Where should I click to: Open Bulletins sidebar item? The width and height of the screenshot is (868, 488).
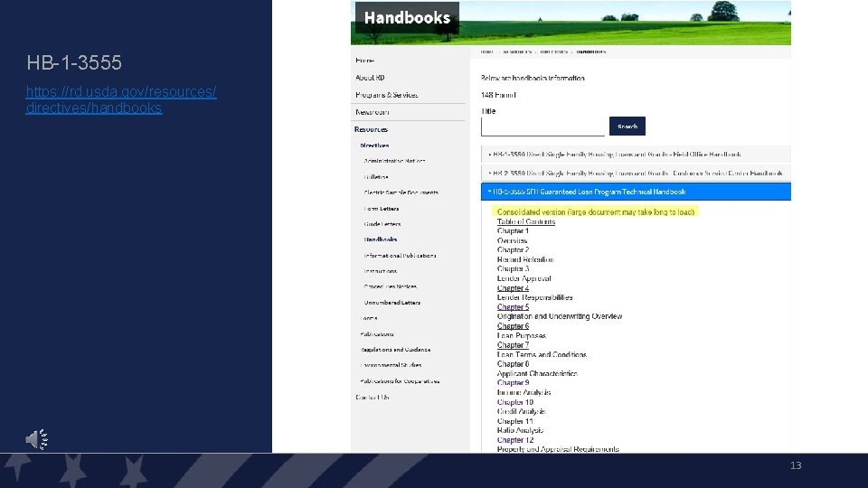coord(376,177)
